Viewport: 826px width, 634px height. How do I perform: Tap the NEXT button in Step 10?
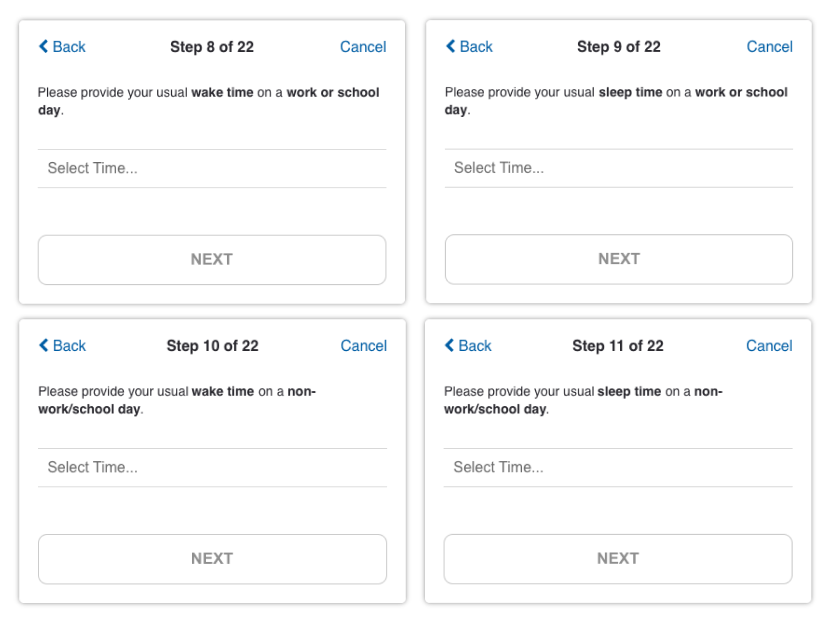pyautogui.click(x=212, y=559)
